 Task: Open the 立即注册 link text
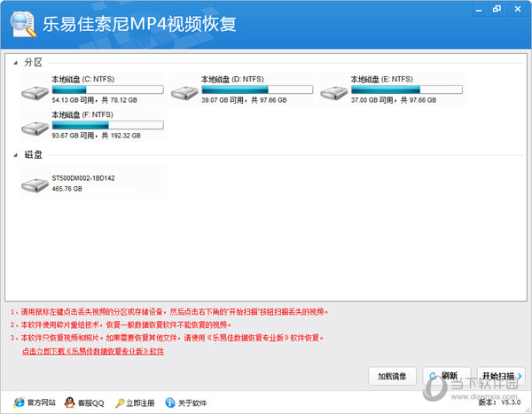click(140, 403)
